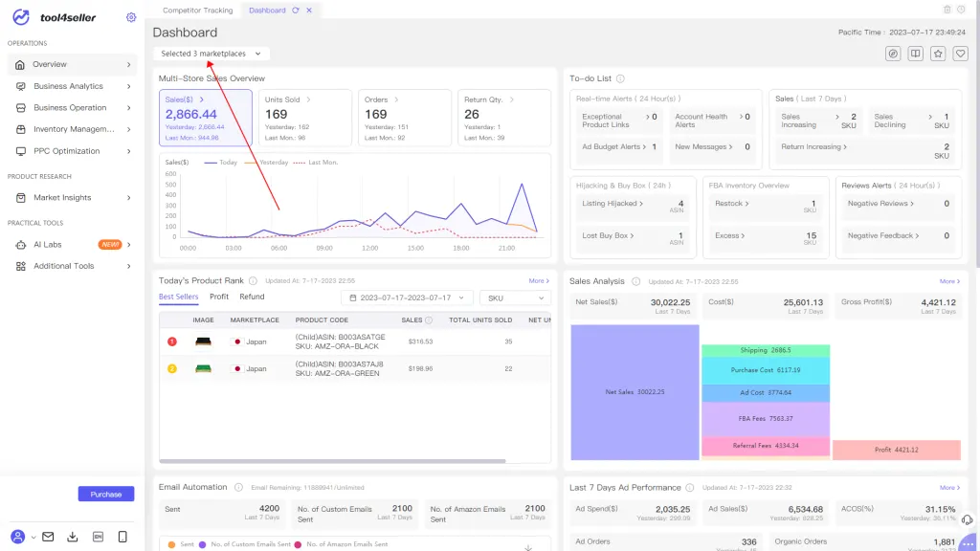Open the book guide icon at top right

click(x=916, y=54)
